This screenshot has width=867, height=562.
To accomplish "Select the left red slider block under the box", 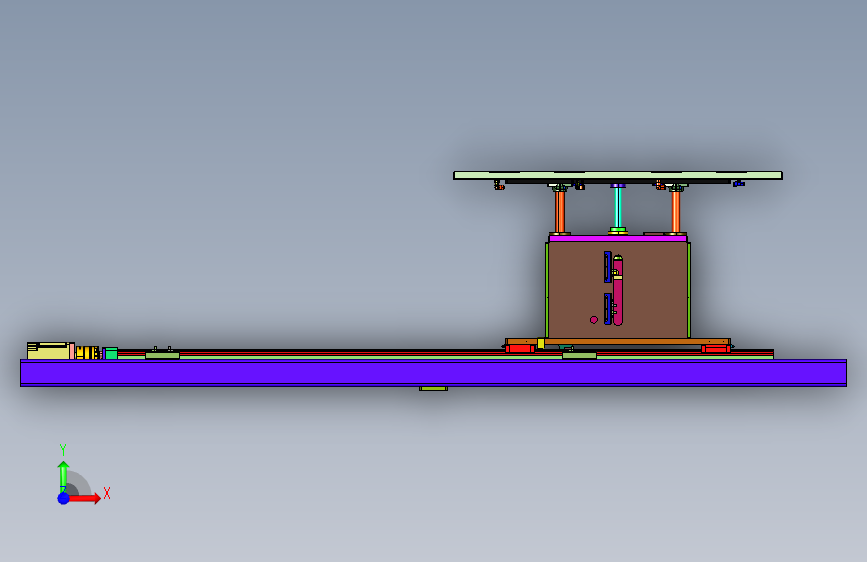I will point(520,348).
